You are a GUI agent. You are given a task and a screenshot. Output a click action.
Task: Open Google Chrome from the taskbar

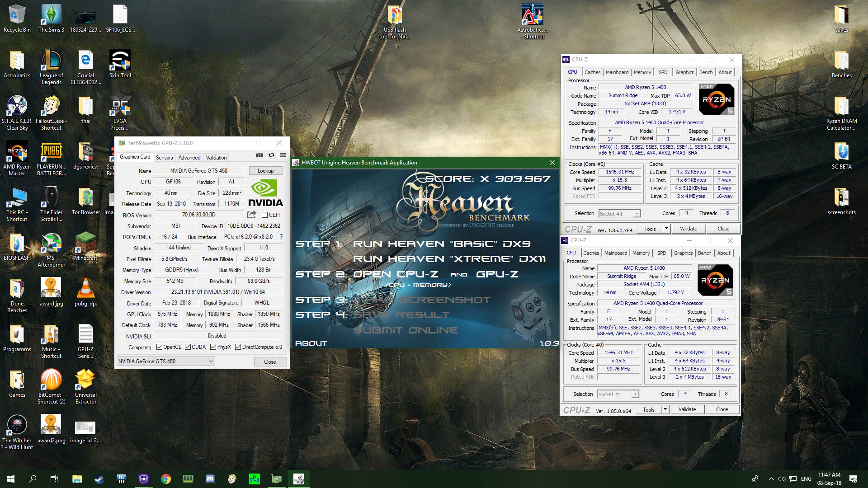165,479
